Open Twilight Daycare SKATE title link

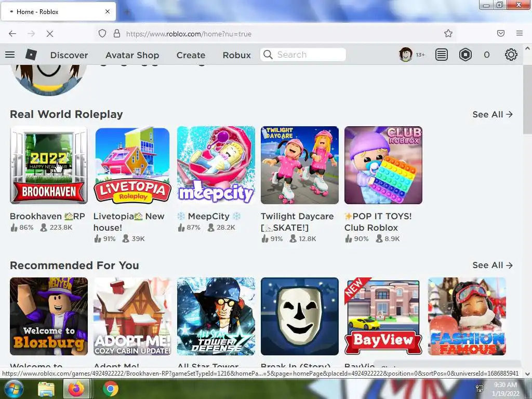[x=297, y=222]
